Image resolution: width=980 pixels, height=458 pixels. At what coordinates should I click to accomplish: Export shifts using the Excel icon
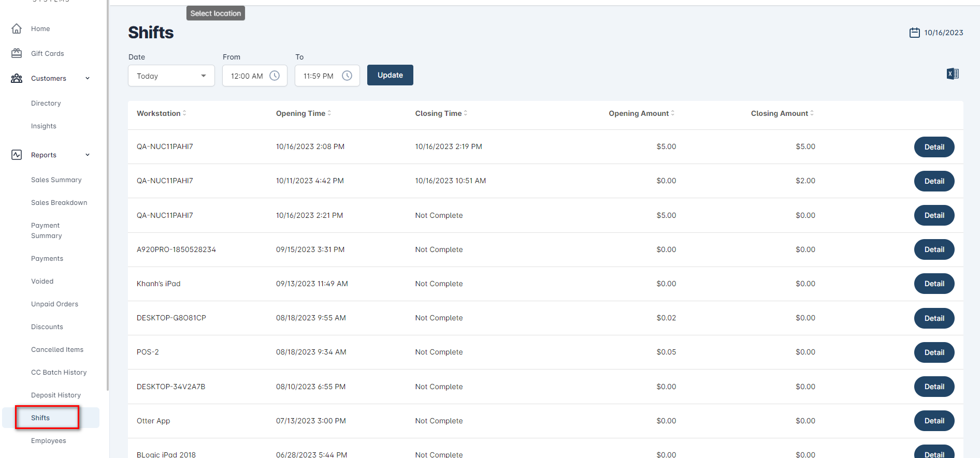coord(953,74)
